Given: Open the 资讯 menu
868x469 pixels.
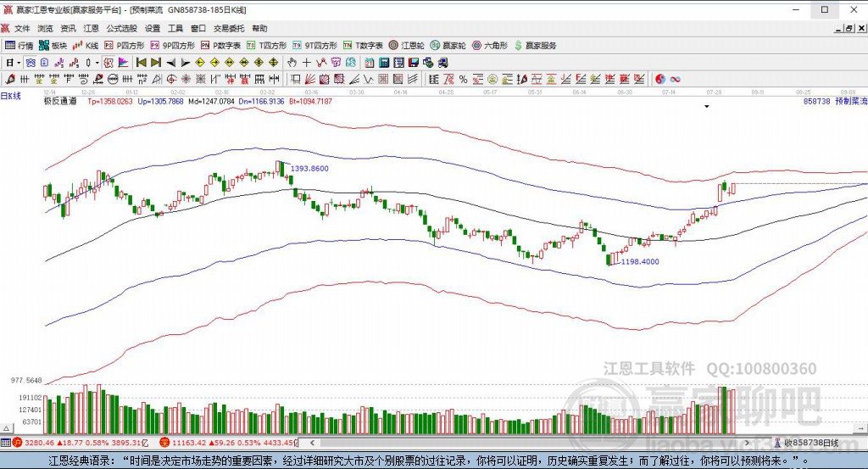Looking at the screenshot, I should [x=68, y=28].
